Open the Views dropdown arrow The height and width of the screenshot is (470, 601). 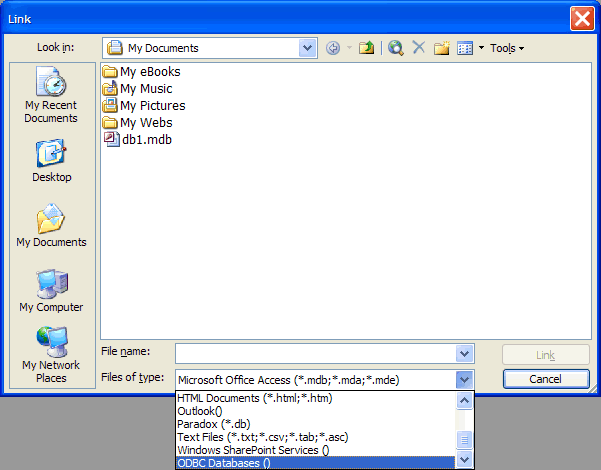[x=481, y=48]
